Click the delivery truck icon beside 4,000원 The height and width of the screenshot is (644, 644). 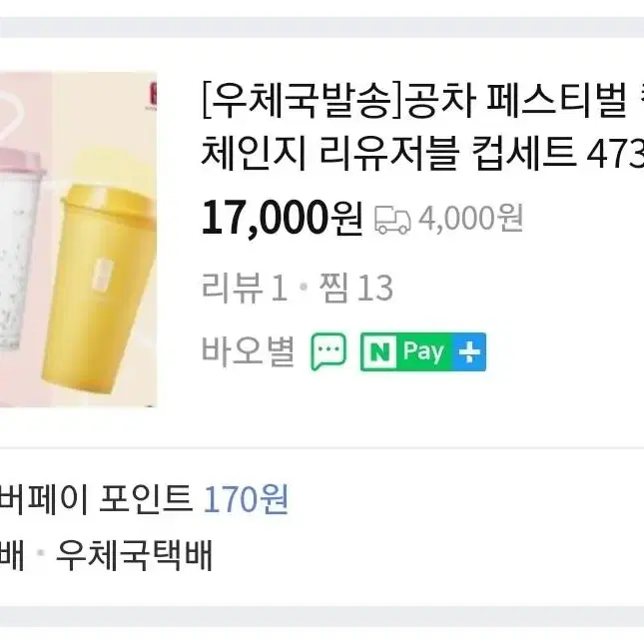click(x=392, y=220)
